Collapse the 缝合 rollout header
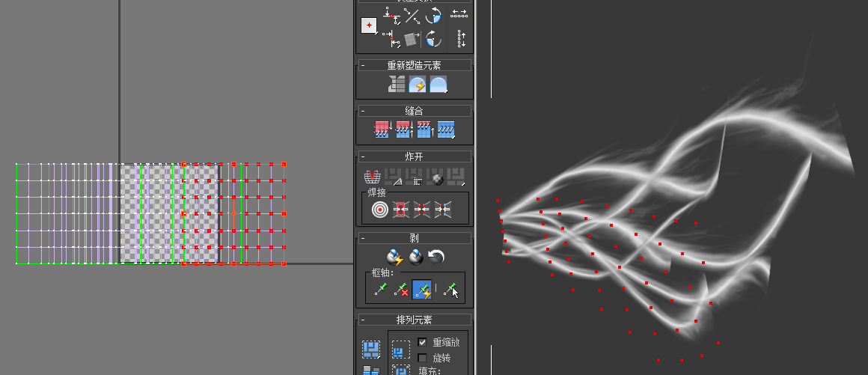The image size is (868, 375). tap(415, 111)
